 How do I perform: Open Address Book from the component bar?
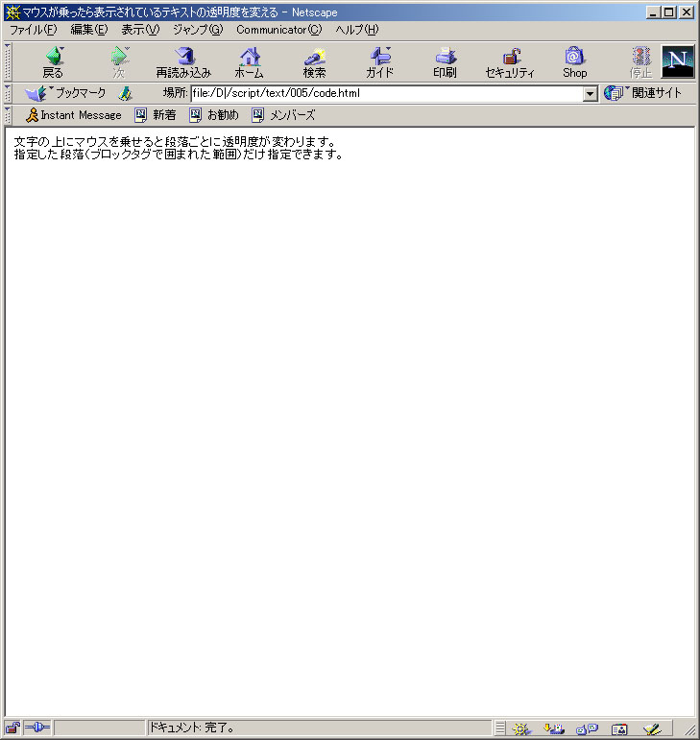[x=619, y=728]
